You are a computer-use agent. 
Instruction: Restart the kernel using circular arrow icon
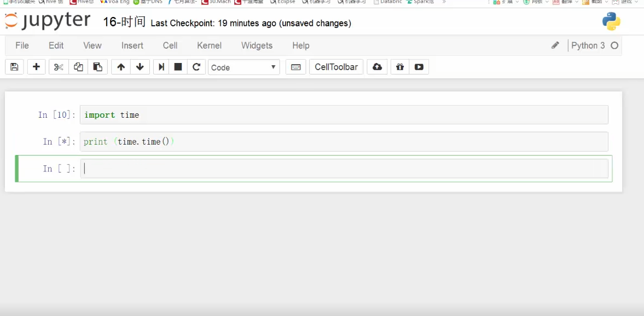coord(196,67)
